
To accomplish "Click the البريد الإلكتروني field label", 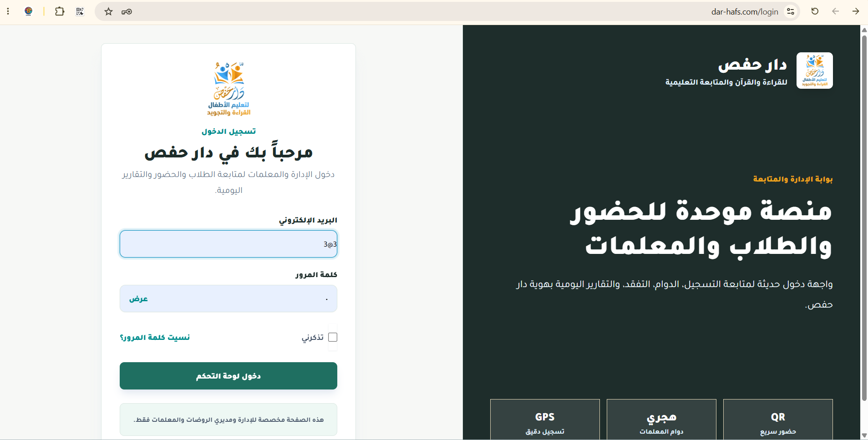I will pos(308,220).
